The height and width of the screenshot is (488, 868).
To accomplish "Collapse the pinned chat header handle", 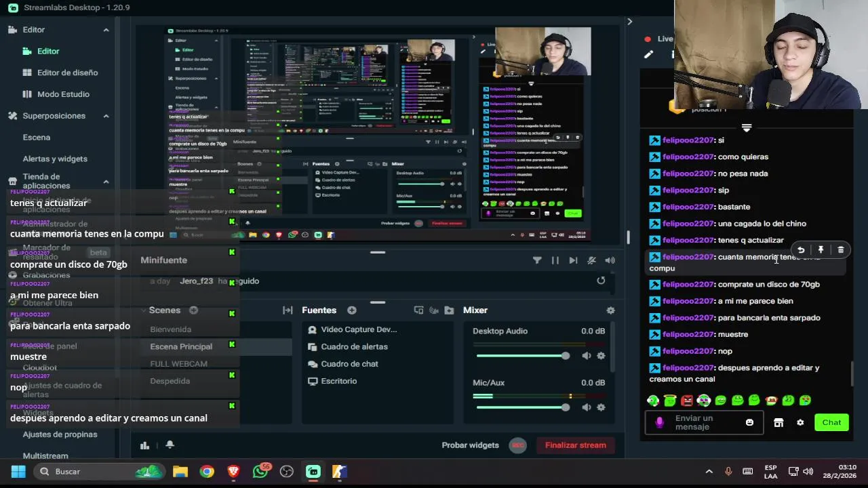I will (747, 127).
